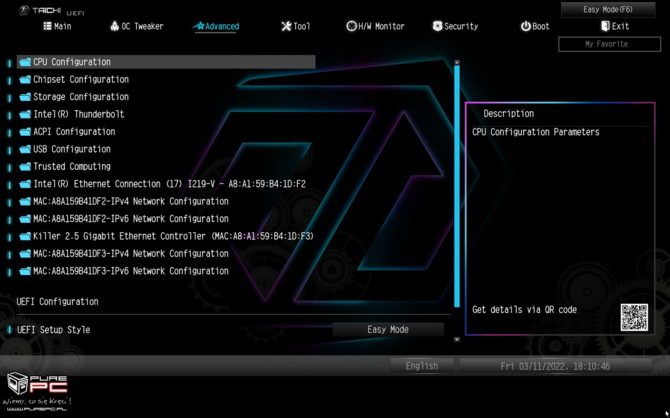Open CPU Configuration submenu
Screen dimensions: 670x418
(x=166, y=62)
